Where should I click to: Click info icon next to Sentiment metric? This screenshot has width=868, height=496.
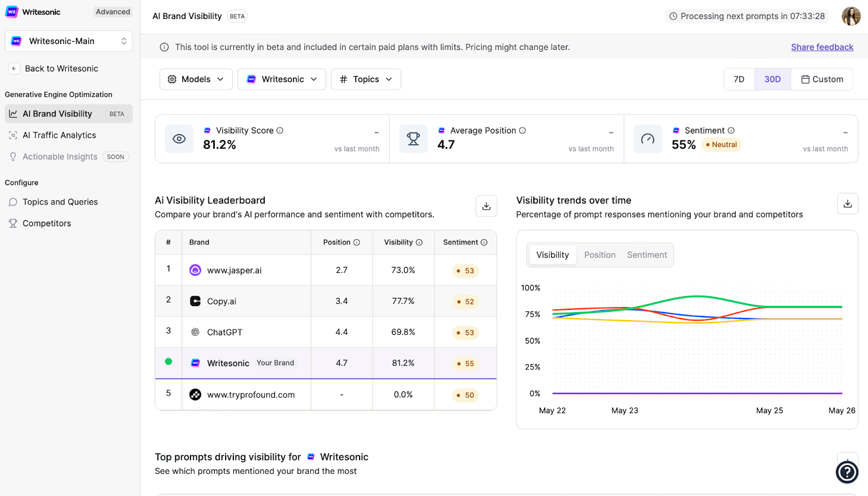tap(731, 130)
